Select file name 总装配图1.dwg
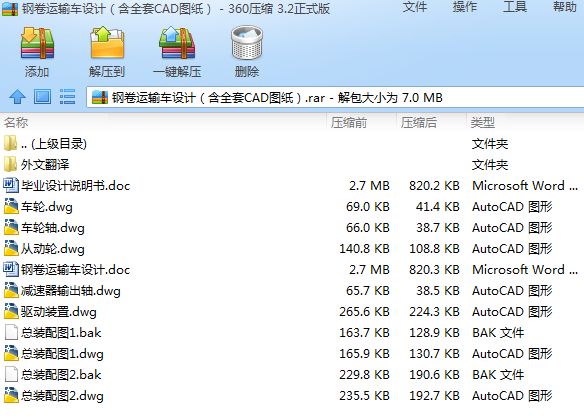 pyautogui.click(x=62, y=353)
